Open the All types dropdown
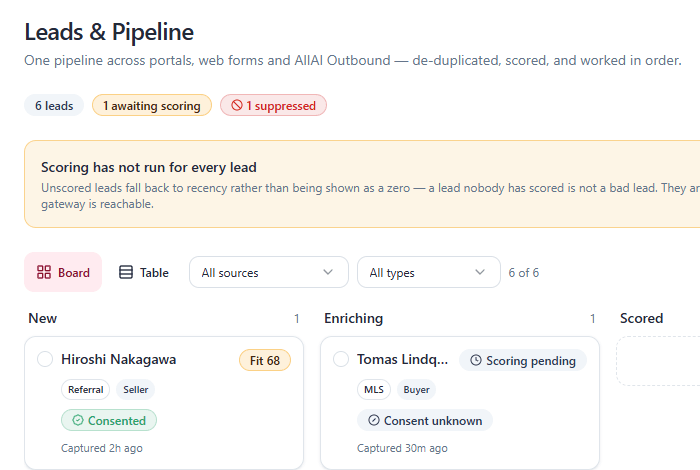This screenshot has width=700, height=470. [x=429, y=272]
